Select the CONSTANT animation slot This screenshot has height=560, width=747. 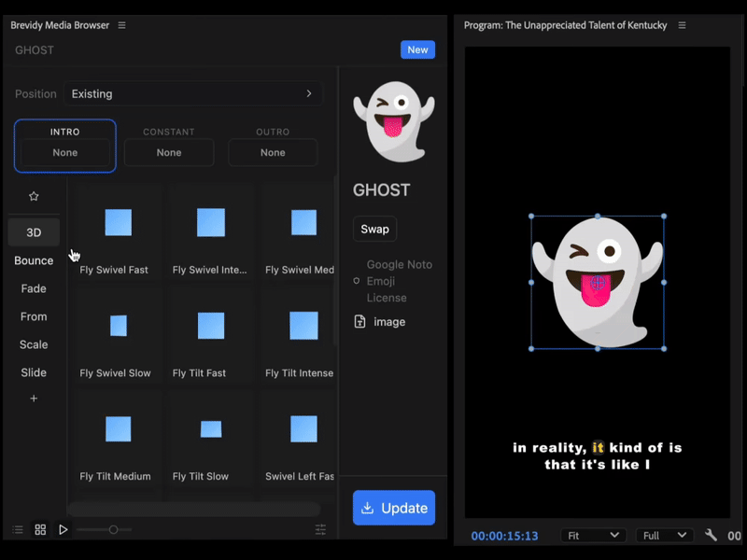(169, 146)
